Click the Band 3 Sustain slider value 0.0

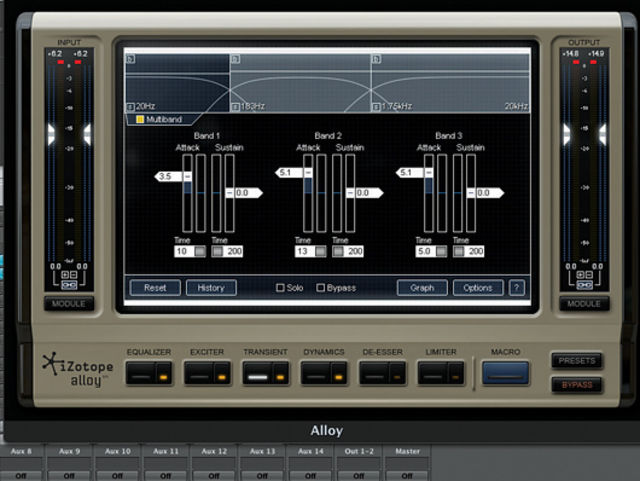(489, 193)
